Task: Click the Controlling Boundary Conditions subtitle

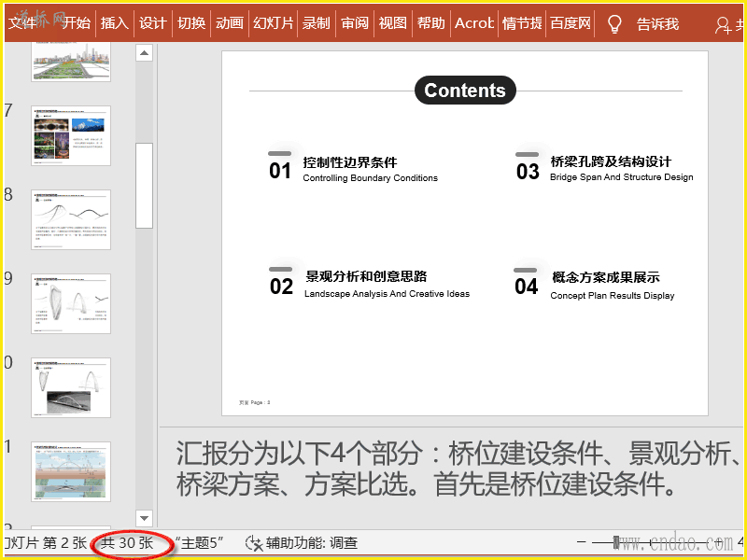Action: click(370, 178)
